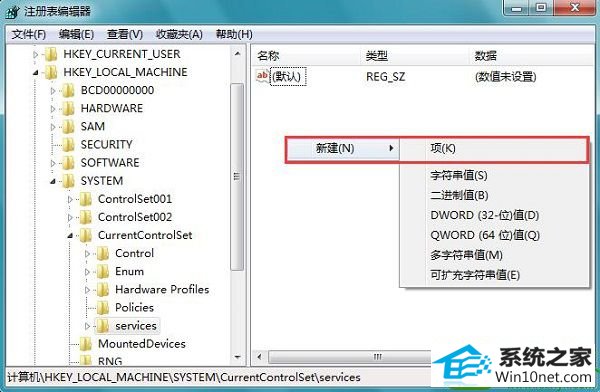Viewport: 600px width, 392px height.
Task: Choose QWORD (64 位)值(Q) in the submenu
Action: [x=494, y=235]
